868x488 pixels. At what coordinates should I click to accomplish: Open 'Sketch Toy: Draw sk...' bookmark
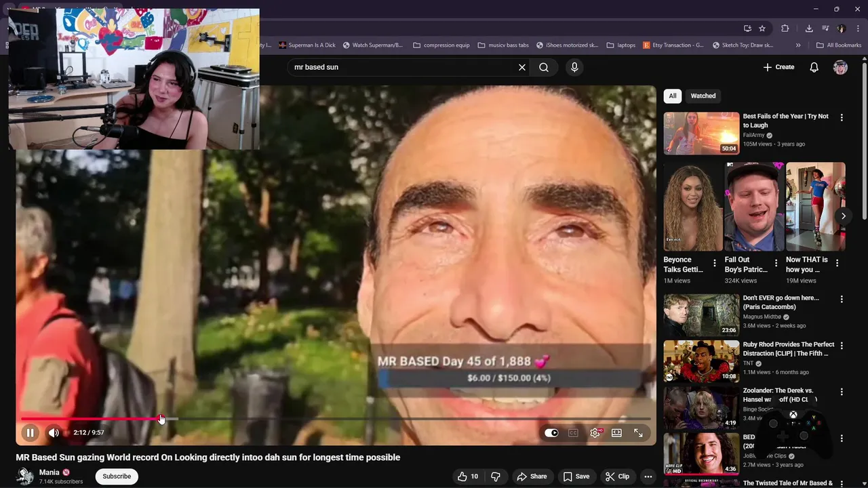click(x=743, y=45)
